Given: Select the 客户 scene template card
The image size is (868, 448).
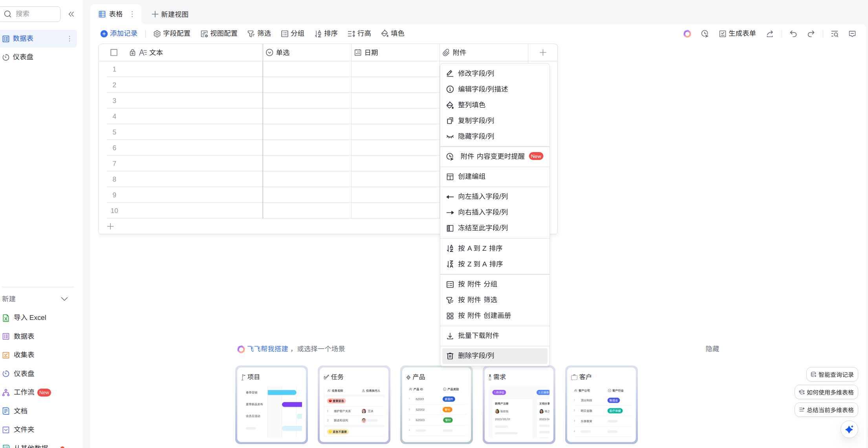Looking at the screenshot, I should coord(601,405).
